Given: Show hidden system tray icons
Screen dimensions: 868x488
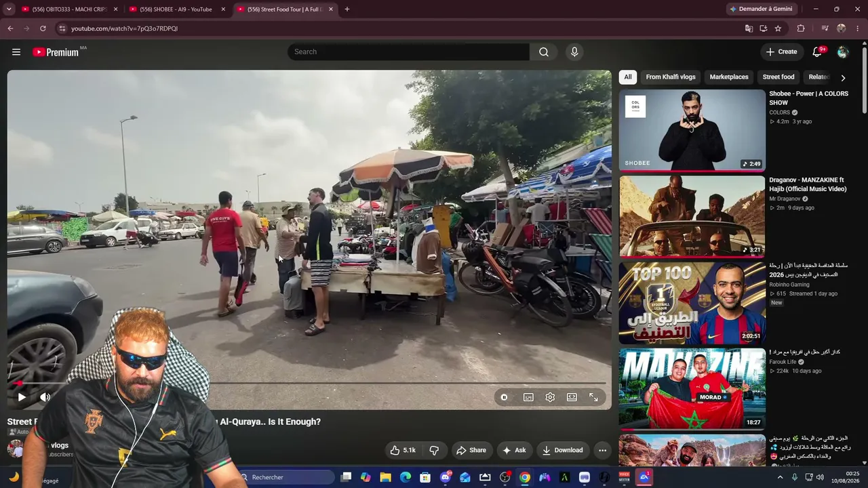Looking at the screenshot, I should [x=780, y=477].
